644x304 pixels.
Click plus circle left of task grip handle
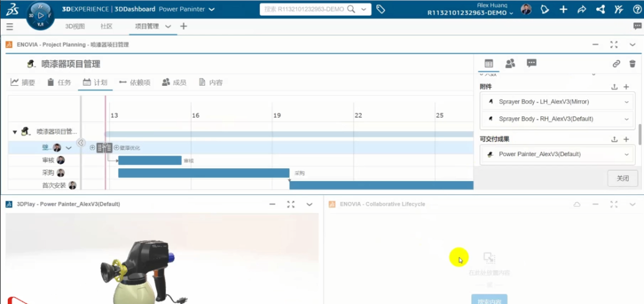92,147
